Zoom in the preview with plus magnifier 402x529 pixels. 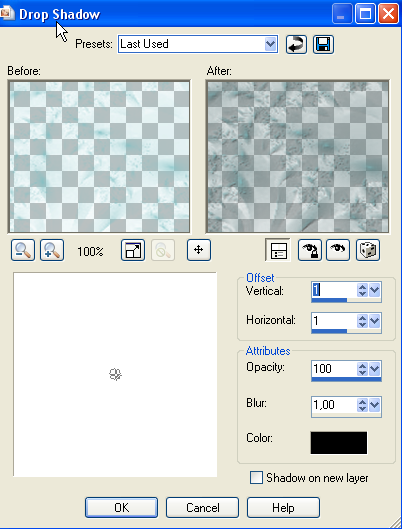pos(52,250)
